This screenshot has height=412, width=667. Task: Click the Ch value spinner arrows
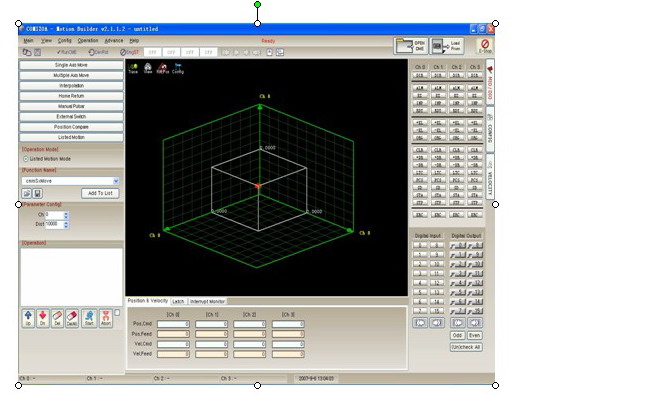(66, 214)
